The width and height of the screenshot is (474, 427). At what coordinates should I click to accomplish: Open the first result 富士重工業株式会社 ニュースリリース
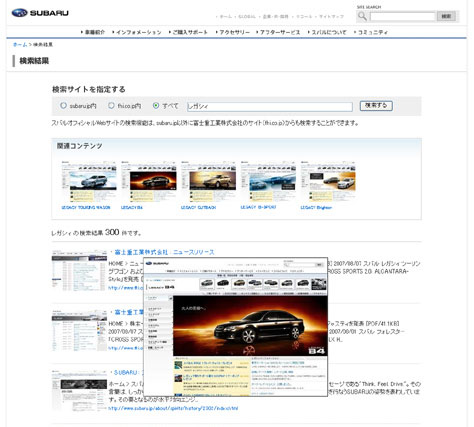point(164,252)
